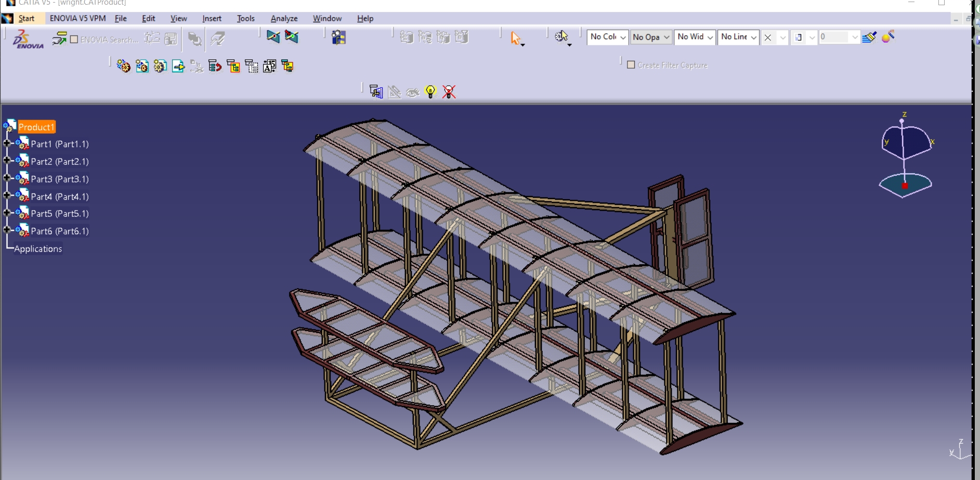This screenshot has height=480, width=980.
Task: Open the ENOVIA V5 VPM menu
Action: coord(78,19)
